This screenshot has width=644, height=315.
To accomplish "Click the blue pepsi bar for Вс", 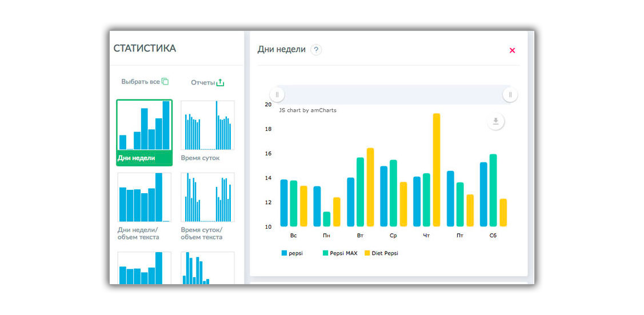I will coord(284,203).
